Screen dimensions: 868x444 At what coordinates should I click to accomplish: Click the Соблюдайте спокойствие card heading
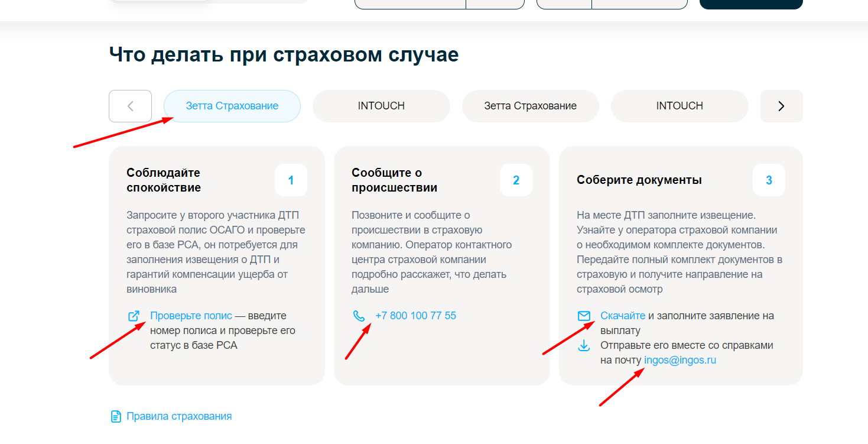164,180
